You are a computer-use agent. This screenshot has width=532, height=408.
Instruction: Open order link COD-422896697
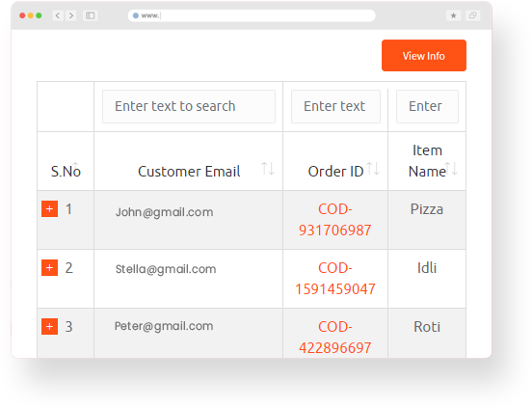pyautogui.click(x=334, y=337)
